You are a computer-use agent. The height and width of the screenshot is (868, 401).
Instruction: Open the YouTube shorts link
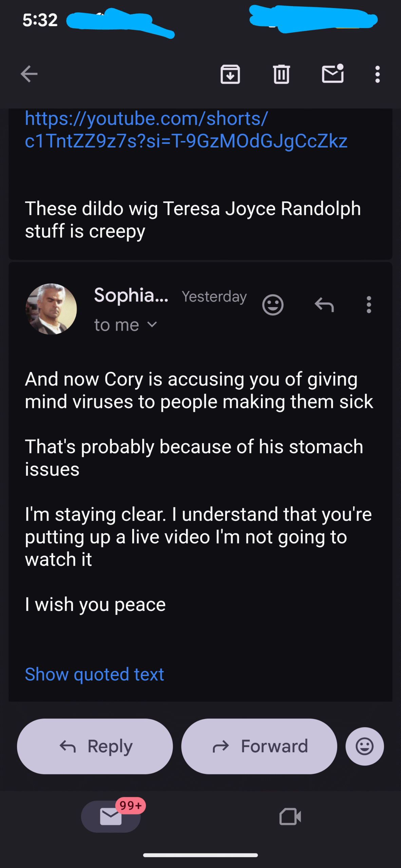(186, 130)
